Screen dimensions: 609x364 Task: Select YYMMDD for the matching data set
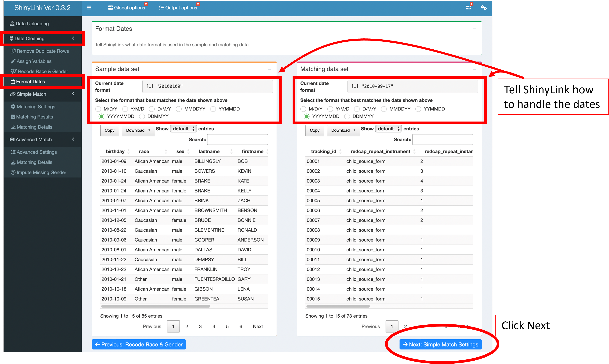point(418,109)
